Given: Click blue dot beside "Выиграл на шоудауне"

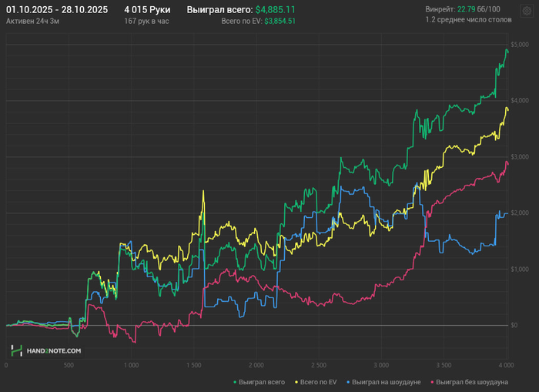Looking at the screenshot, I should pos(346,382).
